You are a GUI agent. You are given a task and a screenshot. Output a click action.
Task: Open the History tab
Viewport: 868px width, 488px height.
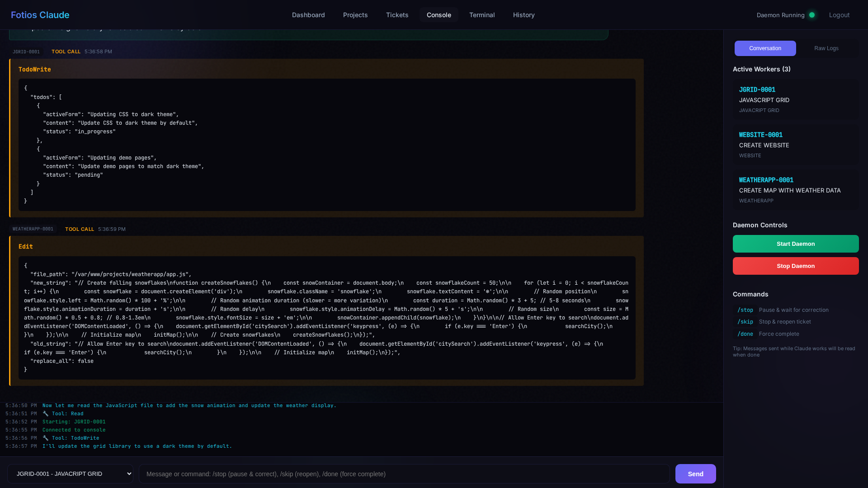(x=524, y=15)
